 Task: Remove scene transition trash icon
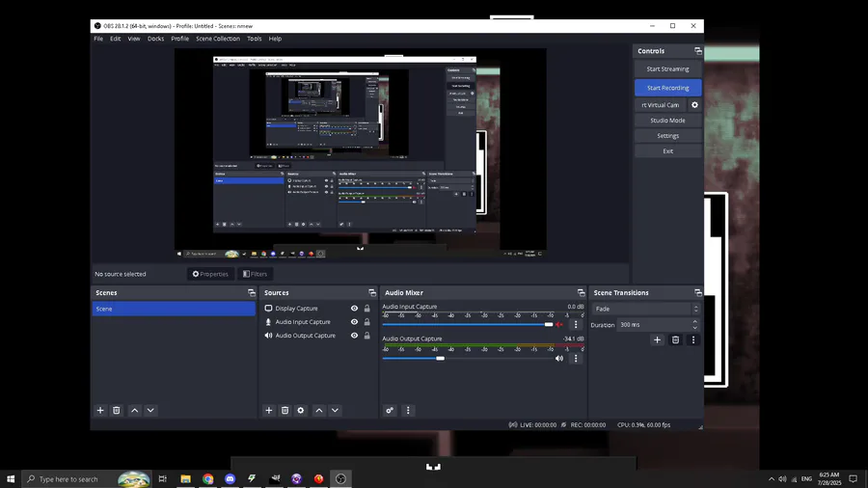[x=675, y=340]
